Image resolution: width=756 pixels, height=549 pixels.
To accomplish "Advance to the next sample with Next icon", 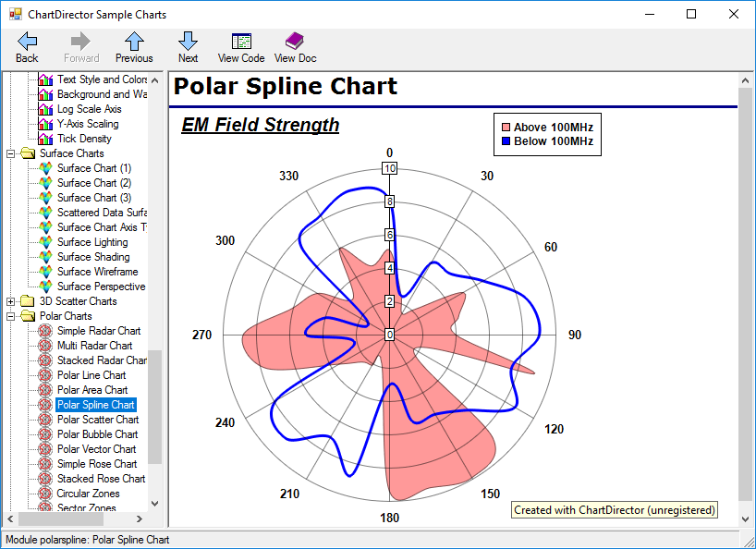I will point(188,44).
